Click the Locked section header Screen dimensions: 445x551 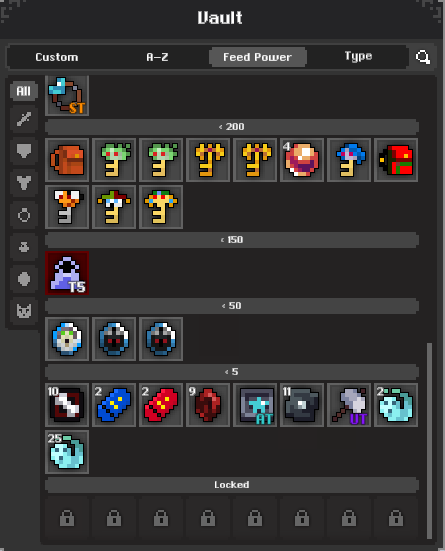tap(232, 485)
